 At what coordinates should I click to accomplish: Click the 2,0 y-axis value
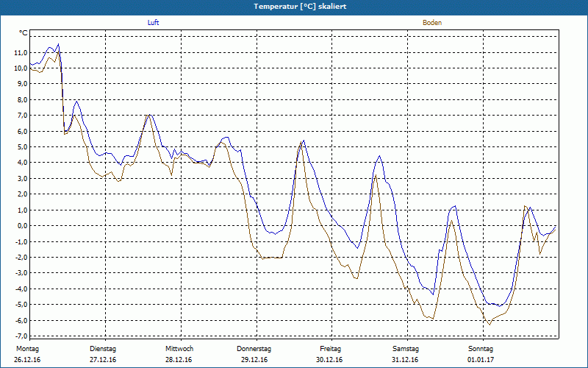[x=22, y=194]
